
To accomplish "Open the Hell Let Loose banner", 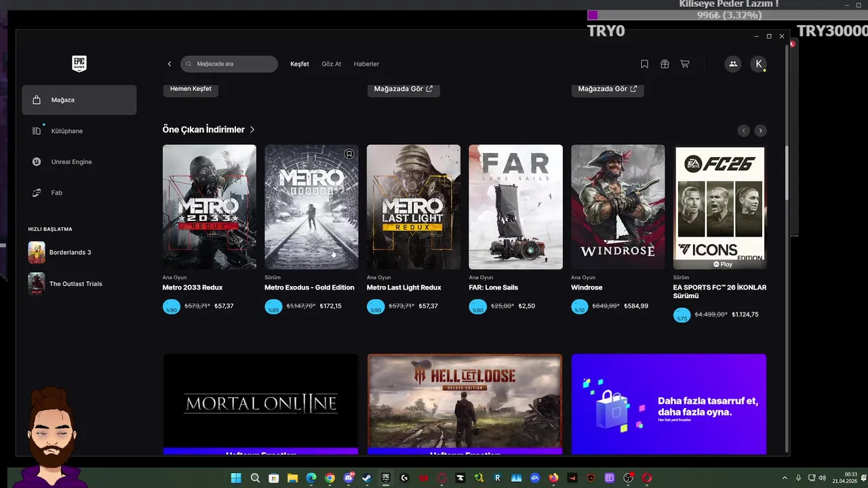I will (465, 404).
